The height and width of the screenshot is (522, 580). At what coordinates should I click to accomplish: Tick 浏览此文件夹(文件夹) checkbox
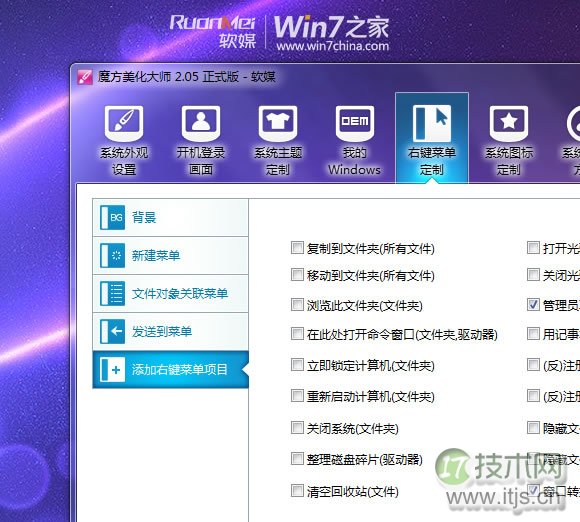297,304
